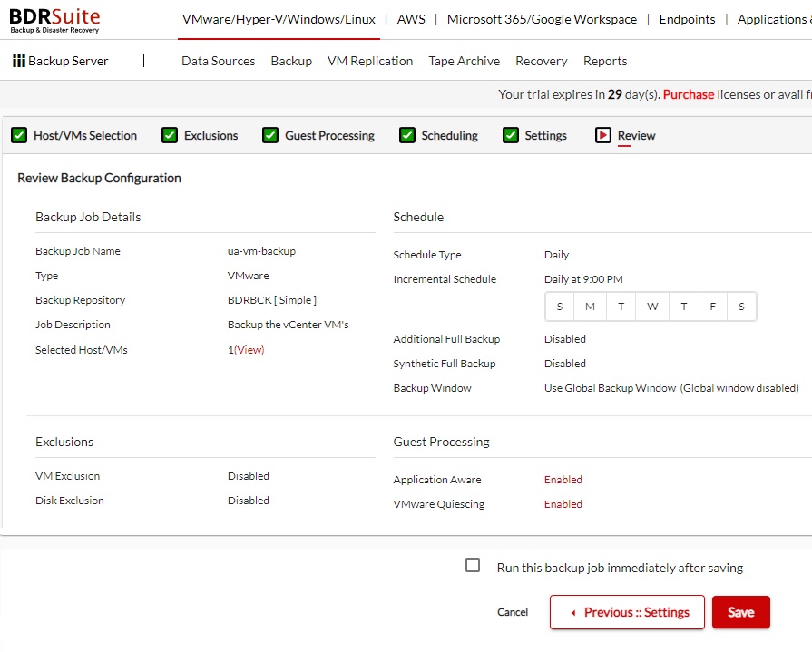This screenshot has width=812, height=652.
Task: Click the M (Monday) day box
Action: pyautogui.click(x=590, y=307)
